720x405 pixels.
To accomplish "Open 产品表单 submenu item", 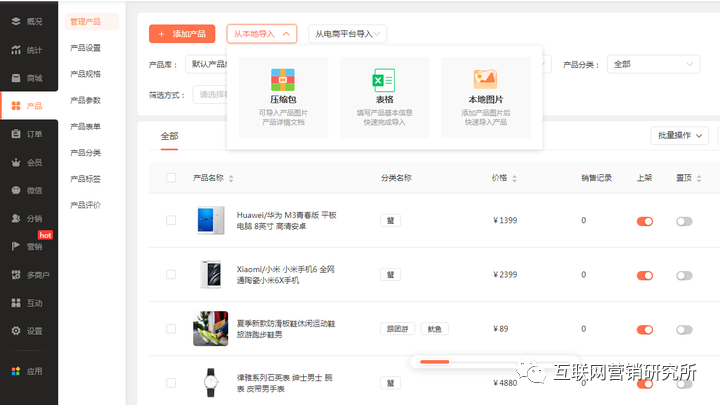I will pyautogui.click(x=85, y=126).
